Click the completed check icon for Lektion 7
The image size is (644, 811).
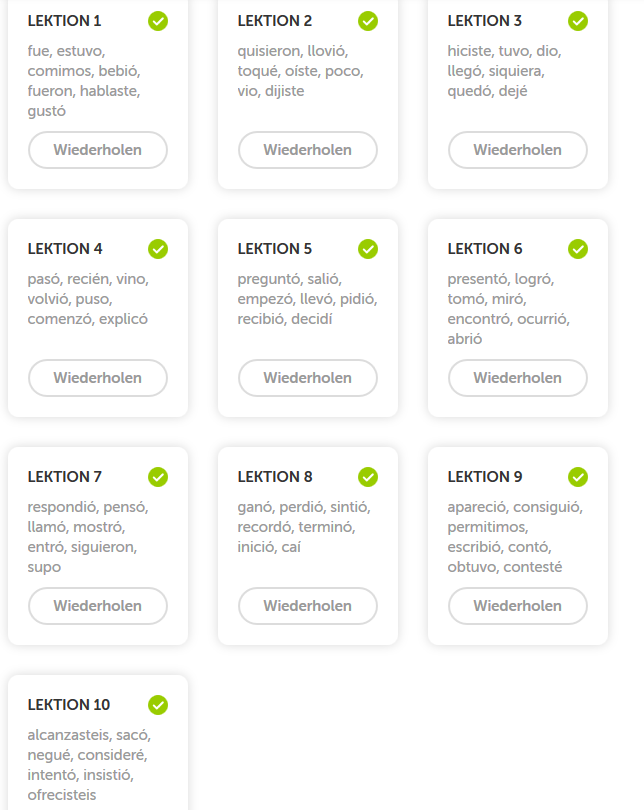(x=158, y=477)
